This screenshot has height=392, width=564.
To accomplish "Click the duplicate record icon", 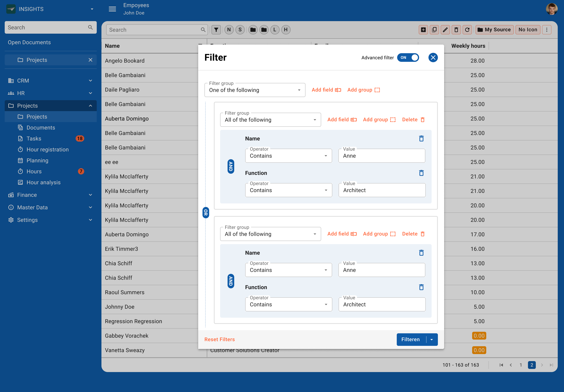I will pos(434,30).
